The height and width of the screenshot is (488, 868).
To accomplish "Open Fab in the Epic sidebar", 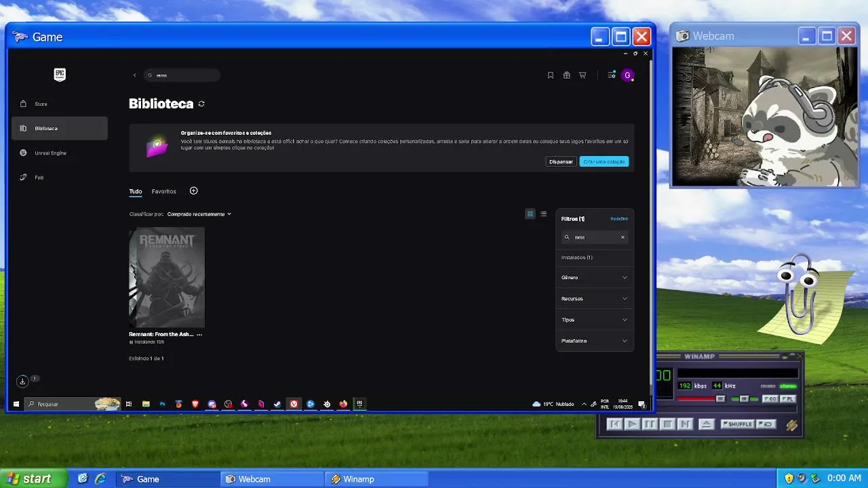I will click(60, 178).
